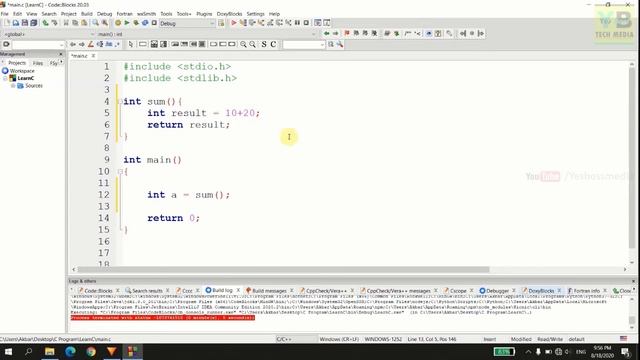The height and width of the screenshot is (360, 640).
Task: Click the Windows Start button
Action: click(8, 351)
